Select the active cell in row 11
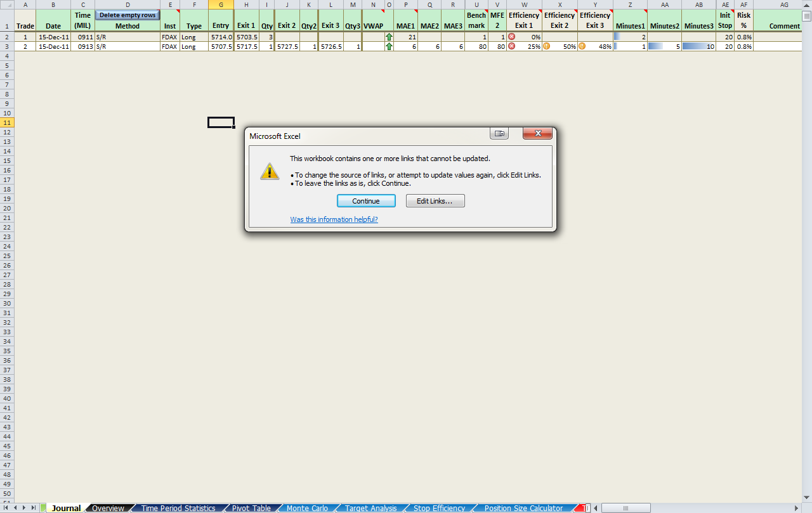812x513 pixels. point(221,122)
